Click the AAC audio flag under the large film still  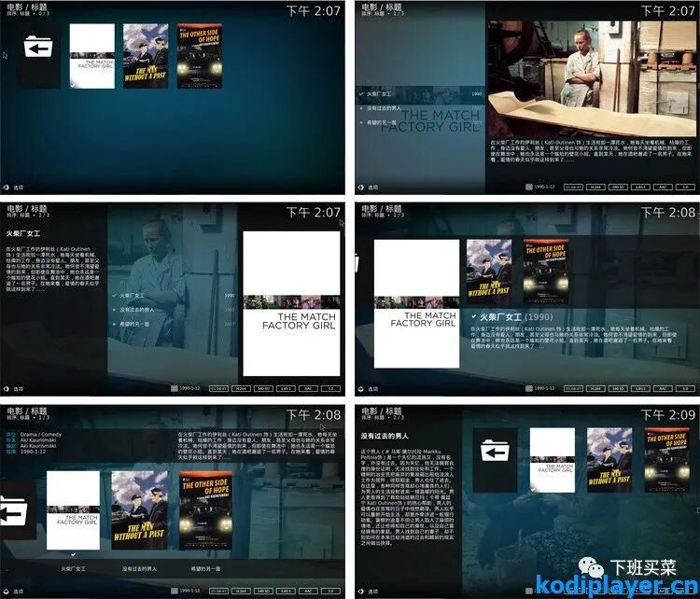click(x=663, y=188)
